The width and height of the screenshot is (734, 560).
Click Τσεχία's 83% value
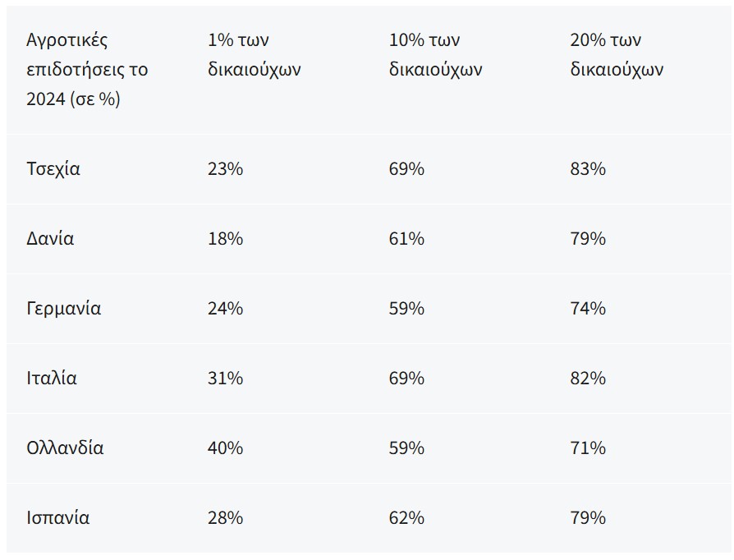588,169
